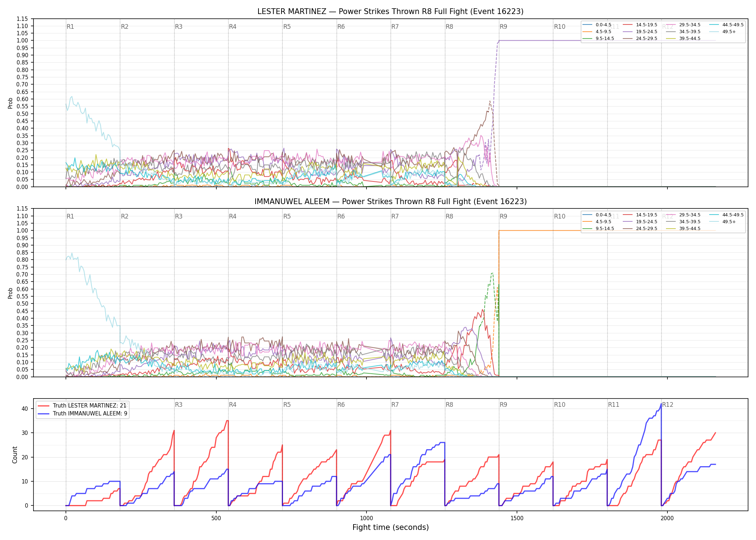
Task: Click the R12 round marker in Count chart
Action: click(x=668, y=405)
